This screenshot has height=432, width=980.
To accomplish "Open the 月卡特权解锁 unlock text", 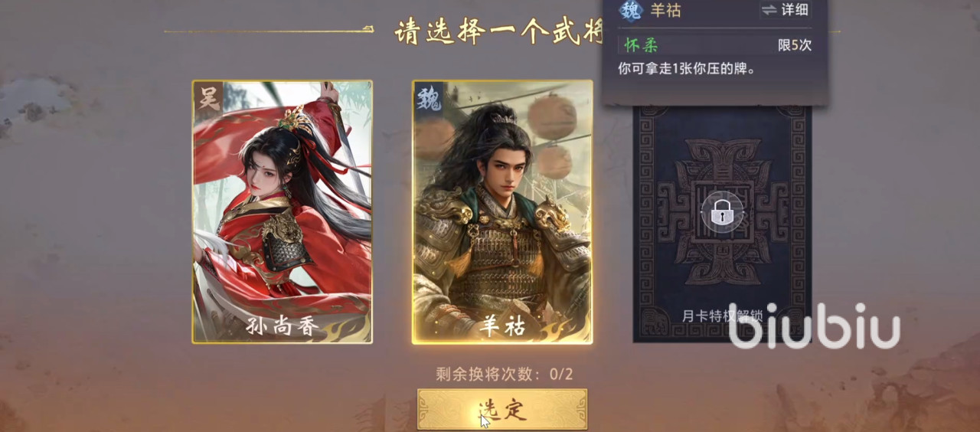I will click(722, 315).
